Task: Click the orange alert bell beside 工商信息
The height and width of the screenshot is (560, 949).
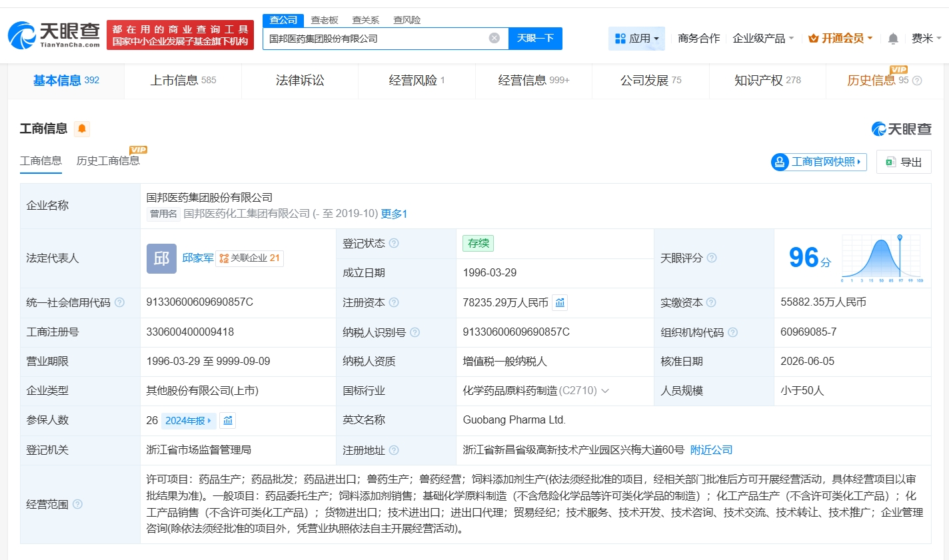Action: point(82,129)
